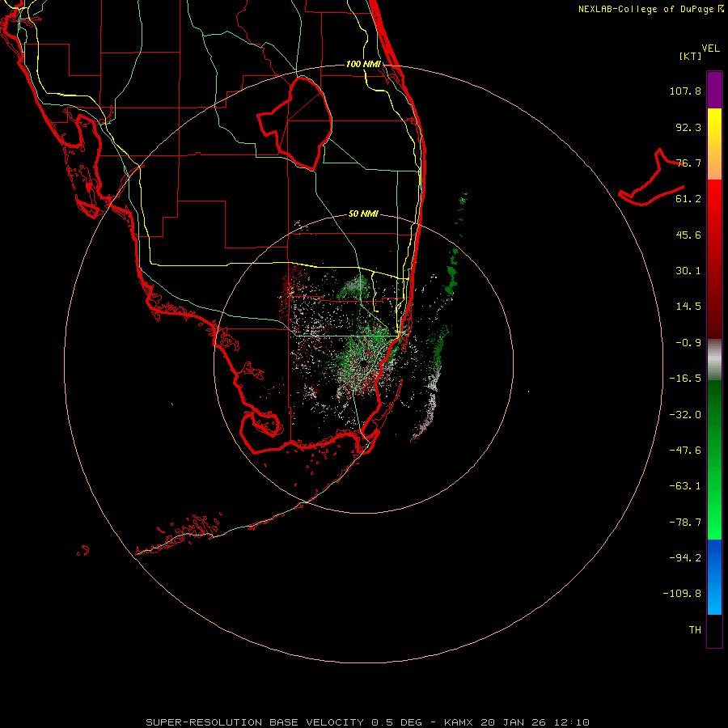The height and width of the screenshot is (728, 728).
Task: Click the 50 NMI range ring label
Action: [x=363, y=214]
